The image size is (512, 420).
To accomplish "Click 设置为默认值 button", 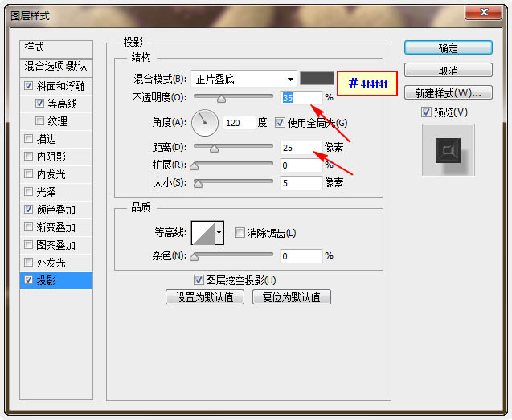I will [205, 297].
